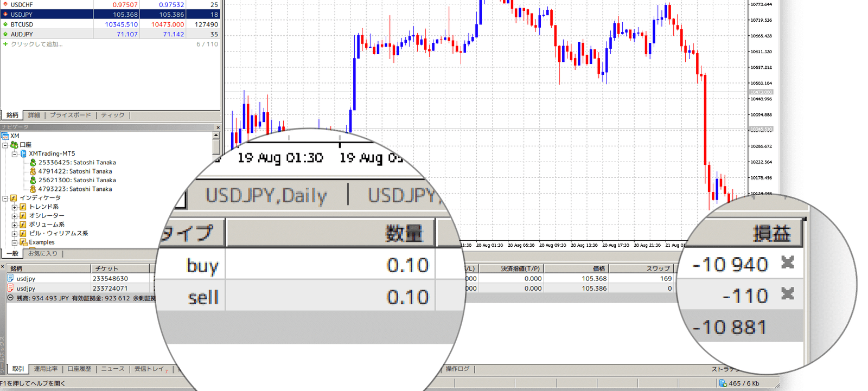This screenshot has width=868, height=391.
Task: Select the AUDJPY row in market watch
Action: pos(111,34)
